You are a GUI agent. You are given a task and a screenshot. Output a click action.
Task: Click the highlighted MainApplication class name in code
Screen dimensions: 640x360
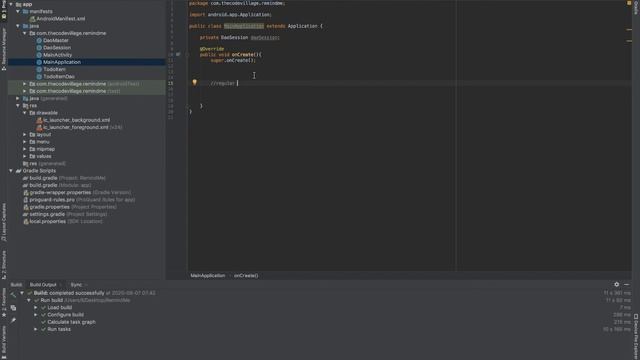(244, 26)
